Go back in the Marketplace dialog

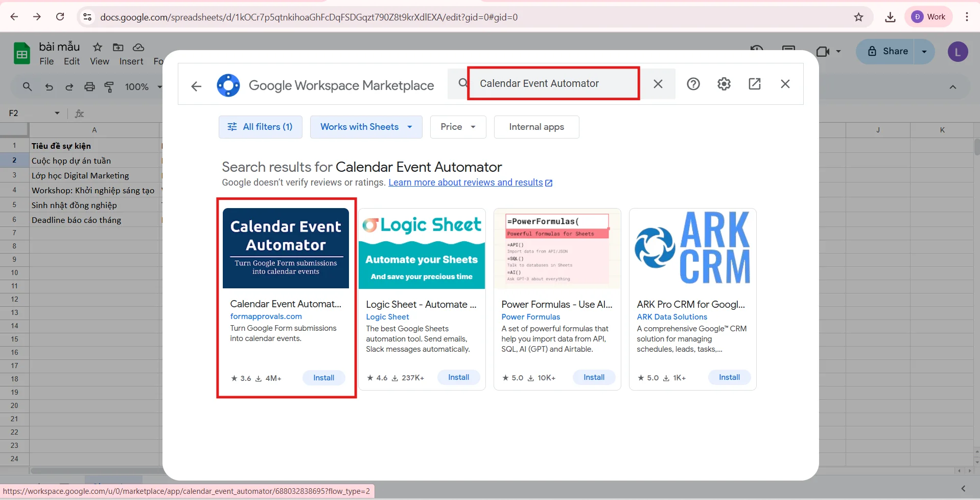pos(196,86)
